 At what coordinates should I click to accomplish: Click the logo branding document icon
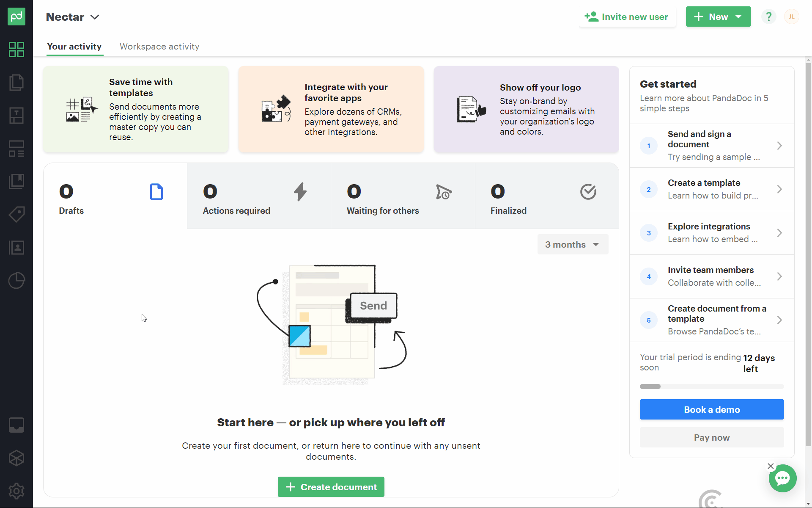pos(472,109)
